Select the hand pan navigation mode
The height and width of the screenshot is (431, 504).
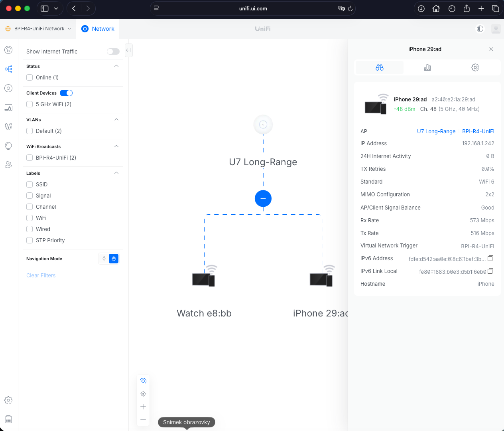114,259
